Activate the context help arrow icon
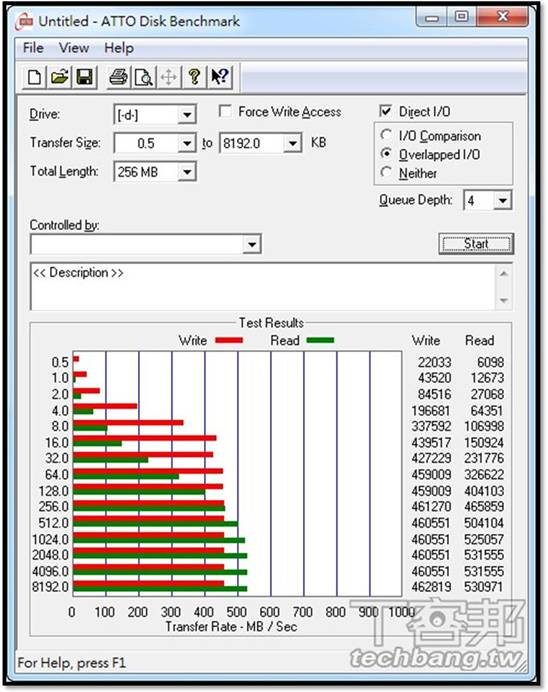Viewport: 548px width, 692px height. pyautogui.click(x=219, y=77)
